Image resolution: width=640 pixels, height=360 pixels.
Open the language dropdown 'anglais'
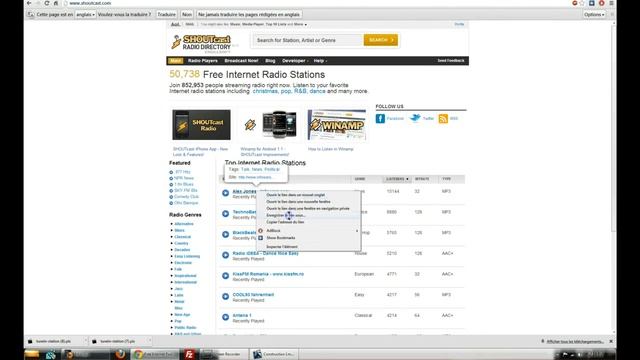(x=85, y=14)
